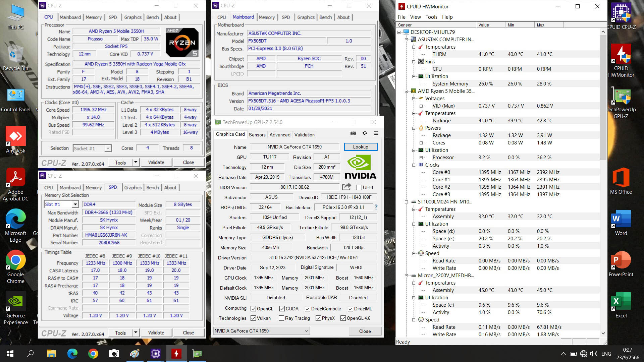Take a screenshot with the GPU-Z camera icon
The image size is (644, 362).
click(353, 133)
